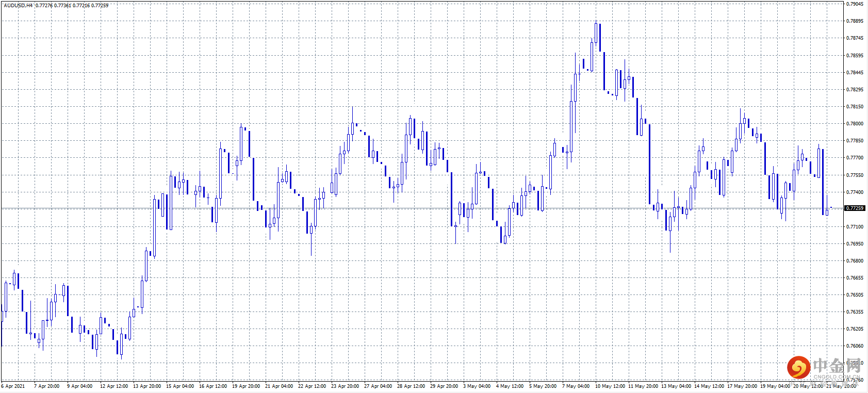Select the 19 May 04:00 time label
Image resolution: width=868 pixels, height=393 pixels.
[x=775, y=386]
